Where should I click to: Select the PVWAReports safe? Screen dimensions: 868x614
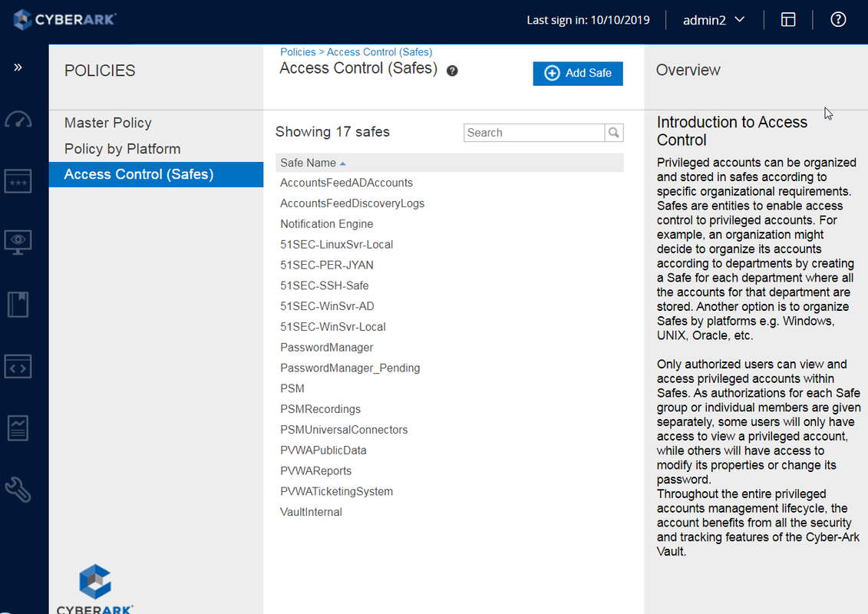pos(315,470)
